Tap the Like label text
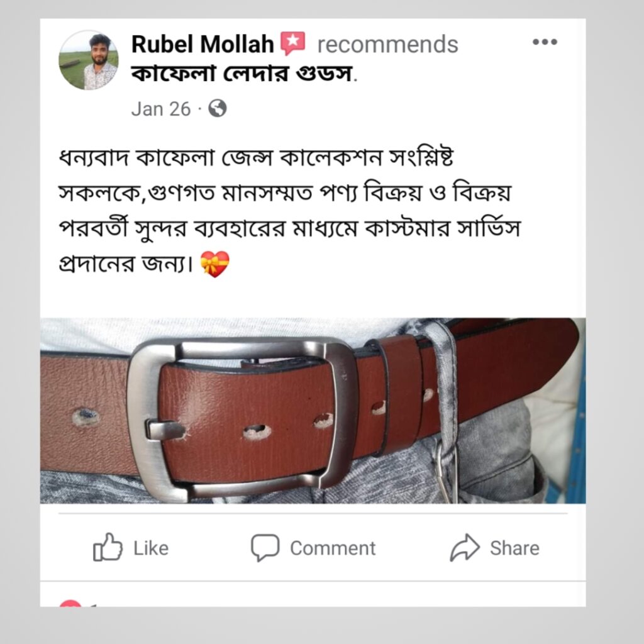The width and height of the screenshot is (644, 644). pyautogui.click(x=151, y=548)
